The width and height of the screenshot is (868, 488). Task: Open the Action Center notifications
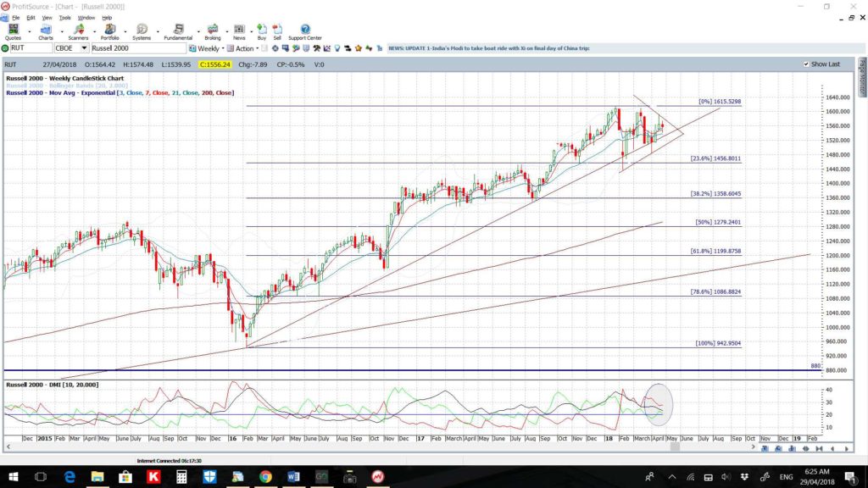point(850,477)
